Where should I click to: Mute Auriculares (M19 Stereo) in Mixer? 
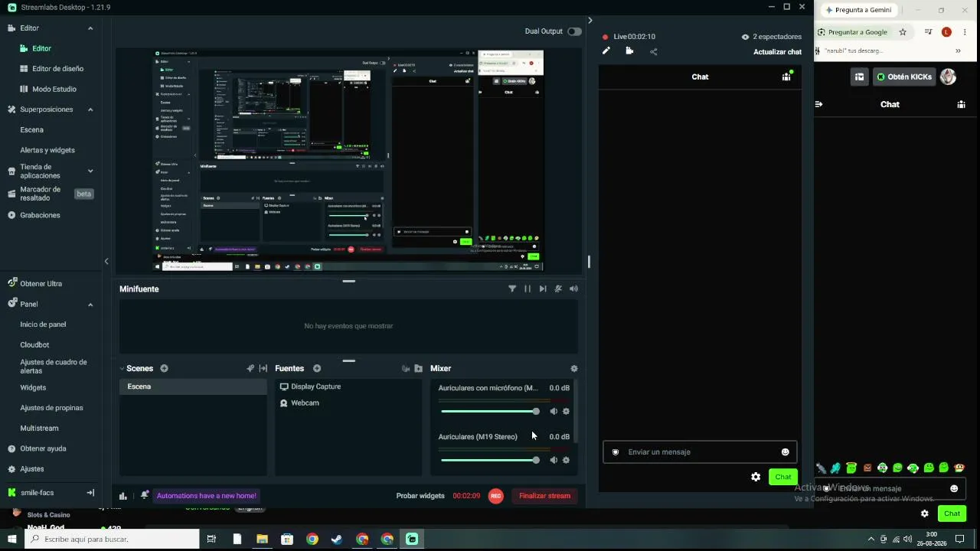(x=554, y=460)
